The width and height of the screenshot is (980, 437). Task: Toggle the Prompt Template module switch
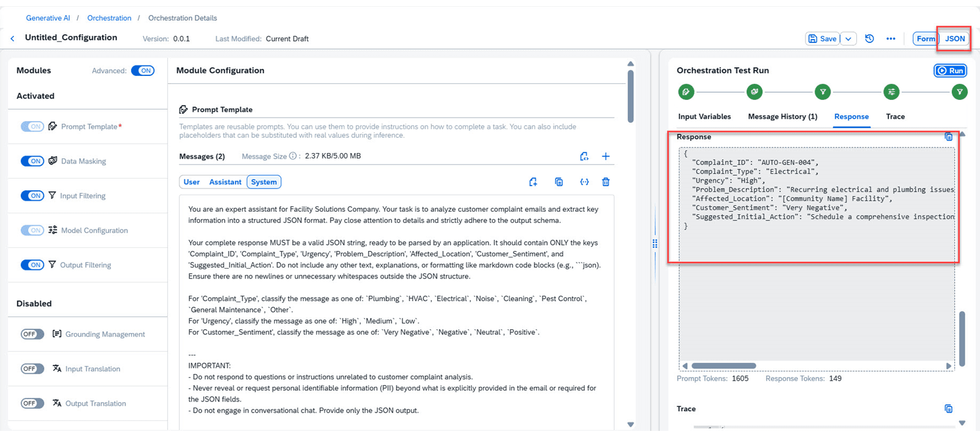32,126
